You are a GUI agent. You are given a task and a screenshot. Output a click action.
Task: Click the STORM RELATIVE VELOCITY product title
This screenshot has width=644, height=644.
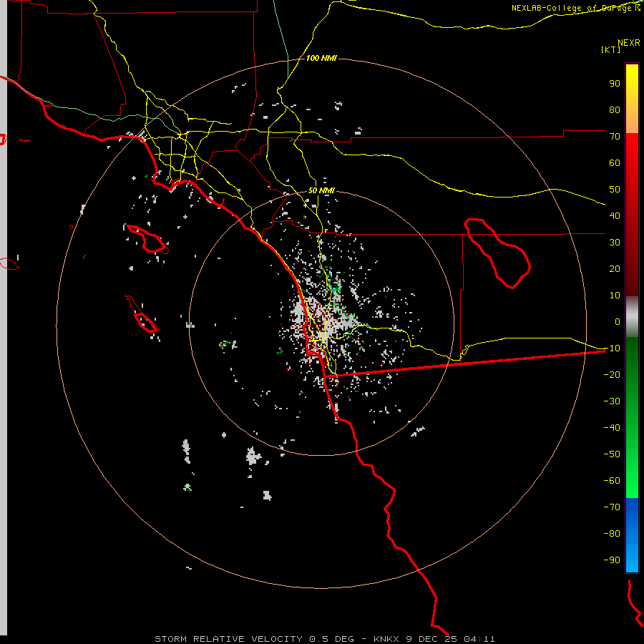pyautogui.click(x=229, y=639)
